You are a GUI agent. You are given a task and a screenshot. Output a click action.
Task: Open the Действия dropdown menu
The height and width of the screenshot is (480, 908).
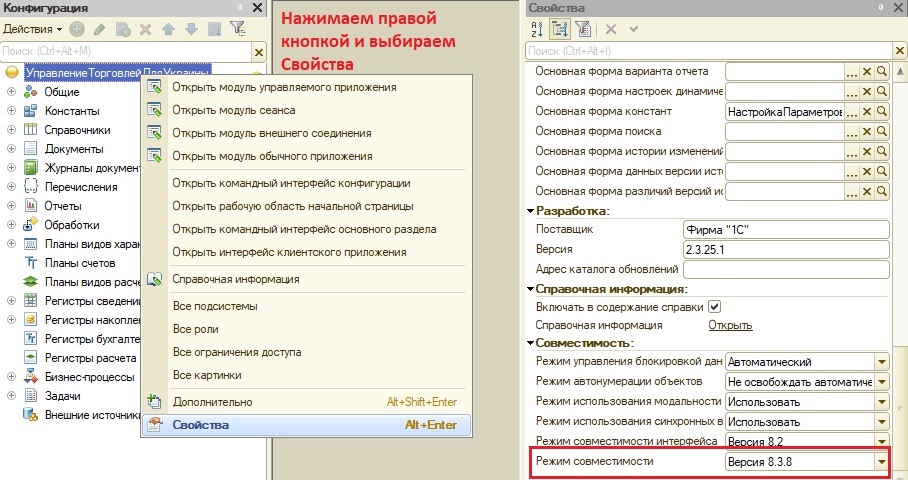tap(32, 29)
